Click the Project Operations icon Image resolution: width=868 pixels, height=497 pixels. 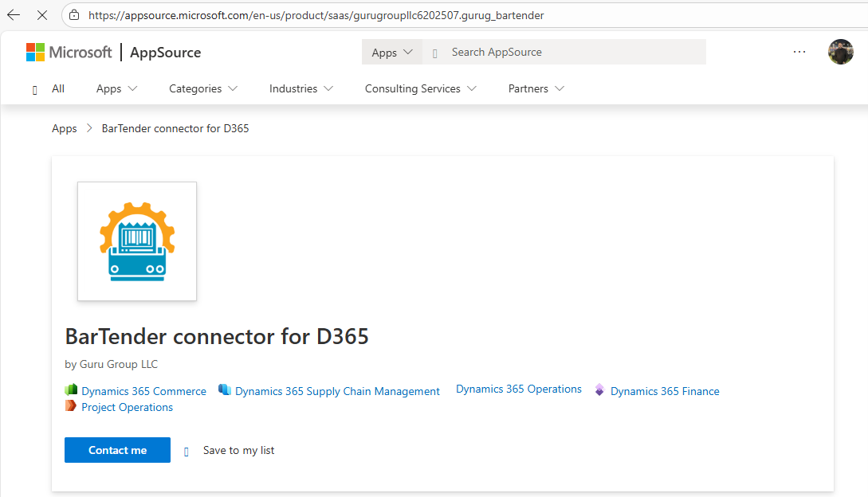[x=71, y=406]
